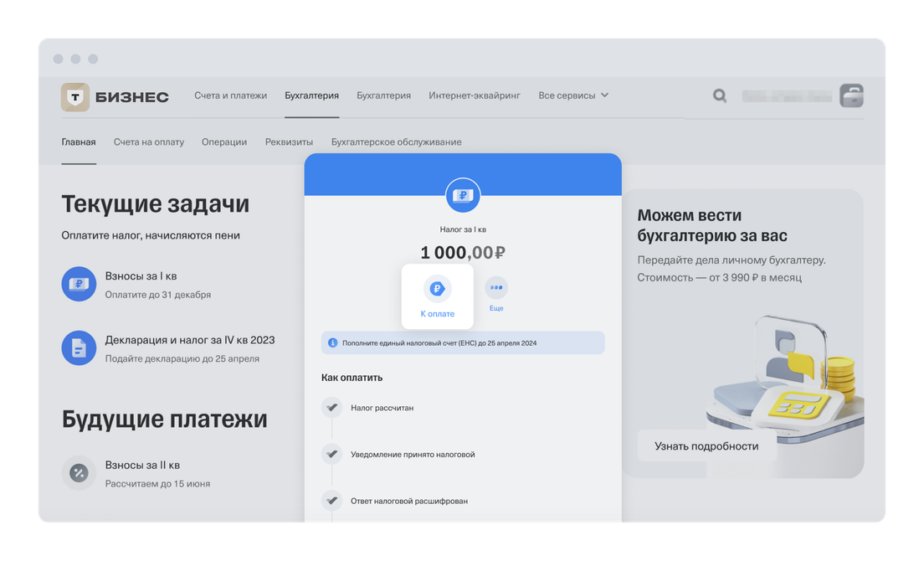Open the Интернет-эквайринг section

475,95
